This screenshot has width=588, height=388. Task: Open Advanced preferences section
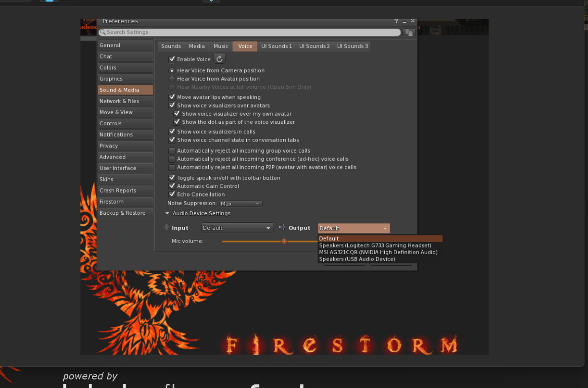coord(125,157)
